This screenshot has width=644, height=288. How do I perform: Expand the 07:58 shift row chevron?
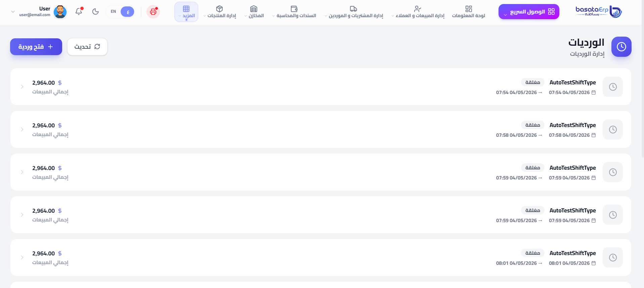click(x=22, y=129)
